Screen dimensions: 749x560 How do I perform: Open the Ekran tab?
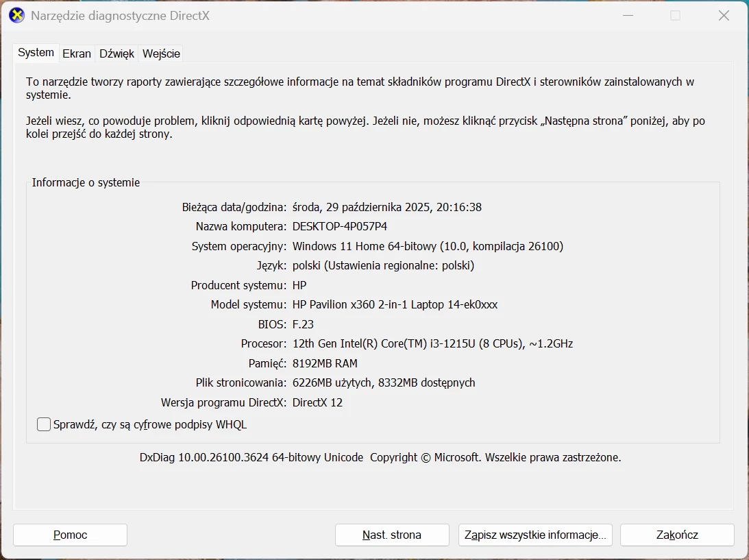click(77, 53)
